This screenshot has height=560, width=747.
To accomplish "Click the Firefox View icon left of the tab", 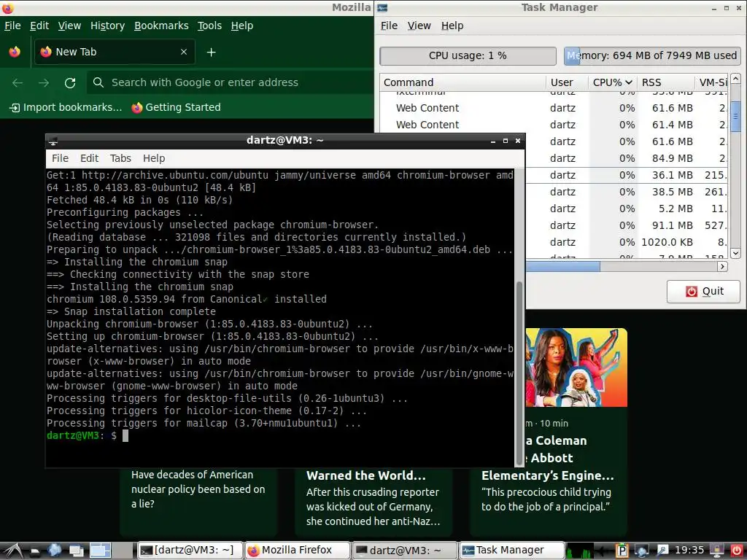I will (15, 52).
